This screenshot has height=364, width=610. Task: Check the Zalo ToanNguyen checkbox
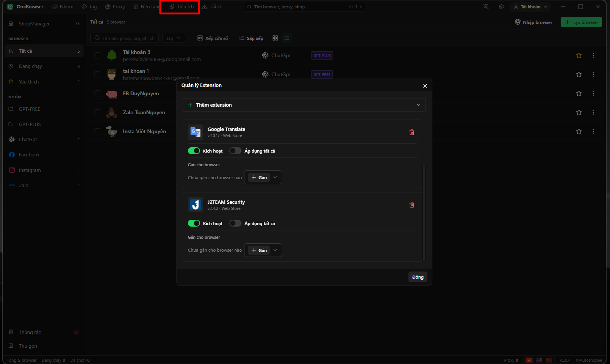tap(97, 112)
